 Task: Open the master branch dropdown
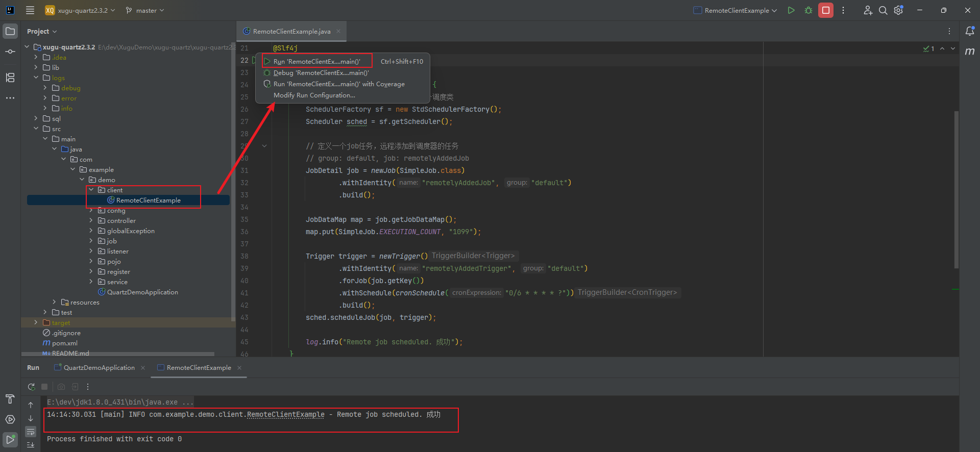[x=145, y=10]
